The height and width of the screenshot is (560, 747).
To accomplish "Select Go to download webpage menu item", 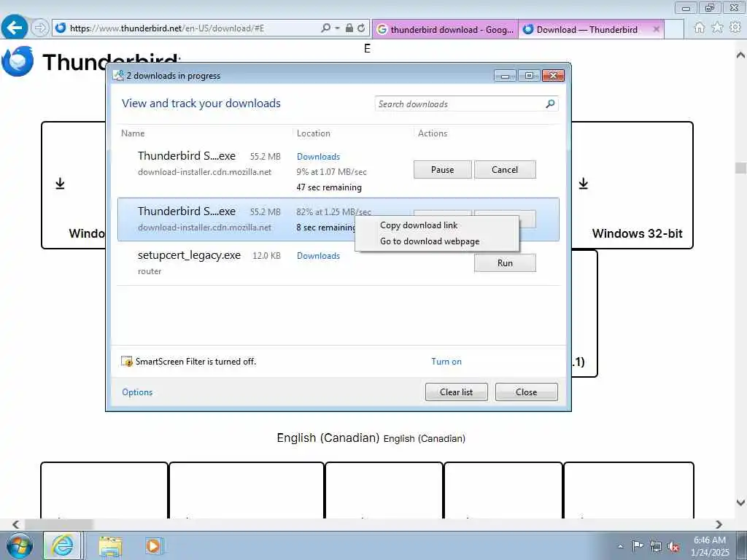I will point(430,241).
